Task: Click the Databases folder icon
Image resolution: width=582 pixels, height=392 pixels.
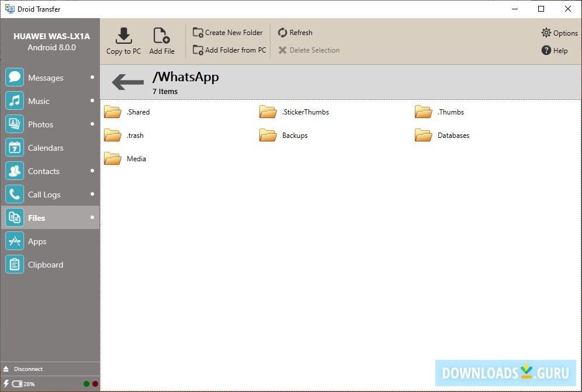Action: 424,135
